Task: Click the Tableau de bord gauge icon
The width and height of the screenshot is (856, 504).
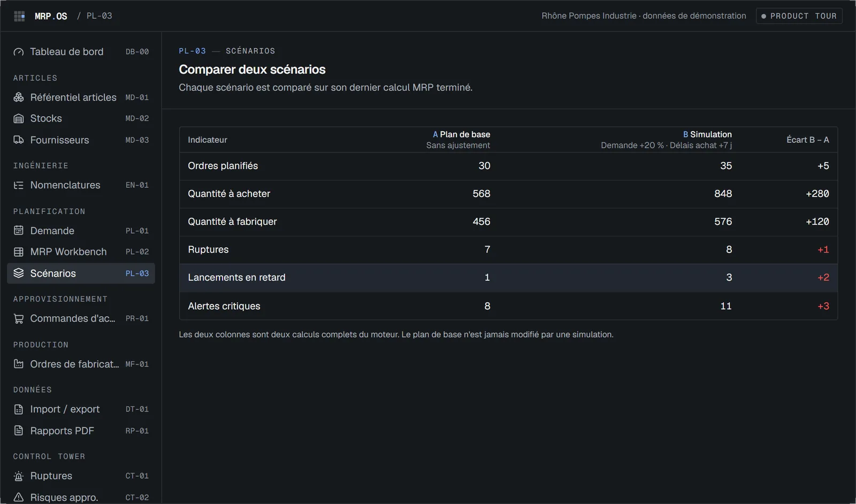Action: tap(19, 52)
